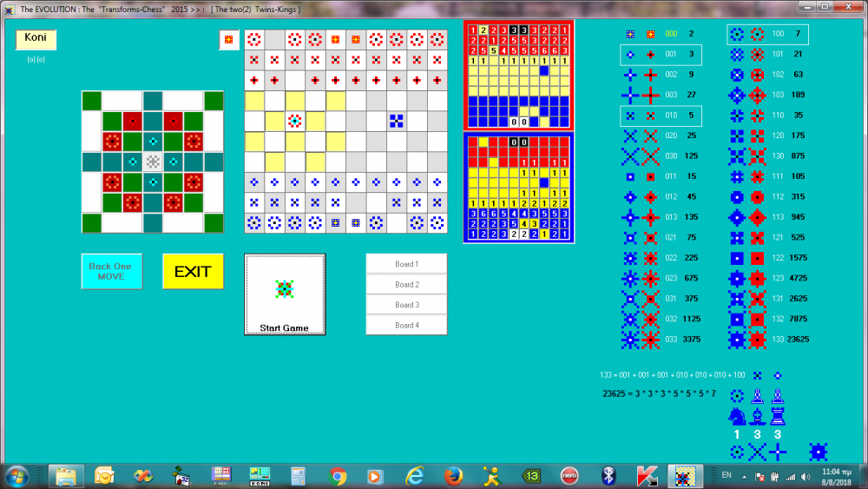
Task: Click the value 1575 in the 122 row
Action: pos(798,258)
